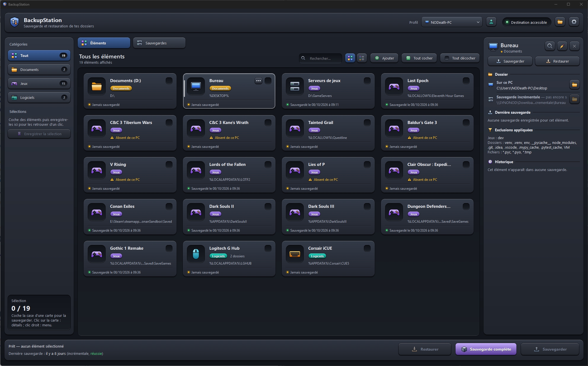588x366 pixels.
Task: Switch to the Sauvegardes tab
Action: (159, 43)
